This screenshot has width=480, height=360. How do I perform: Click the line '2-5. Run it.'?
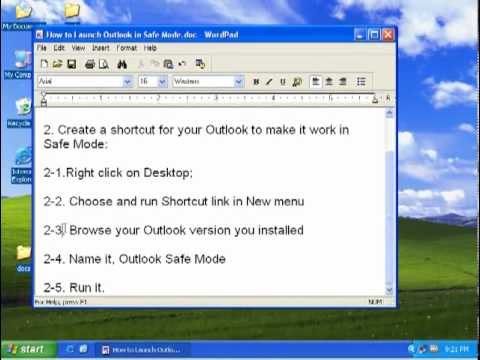[x=74, y=287]
